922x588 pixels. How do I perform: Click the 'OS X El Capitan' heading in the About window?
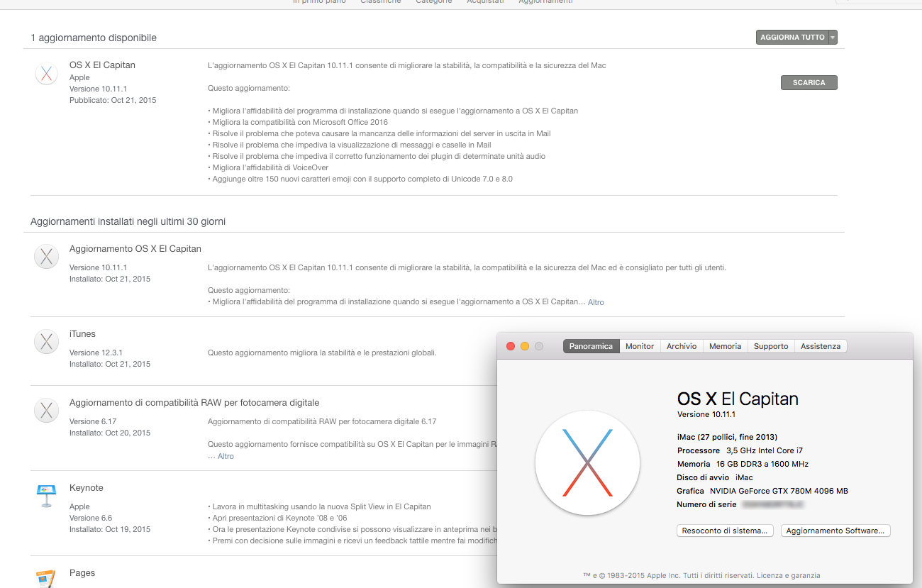coord(738,399)
